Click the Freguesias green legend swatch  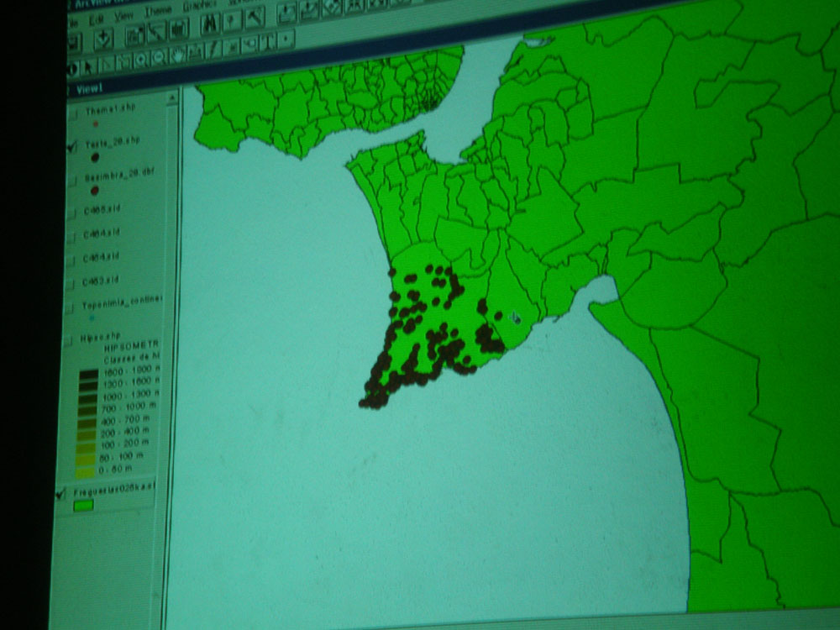[83, 505]
